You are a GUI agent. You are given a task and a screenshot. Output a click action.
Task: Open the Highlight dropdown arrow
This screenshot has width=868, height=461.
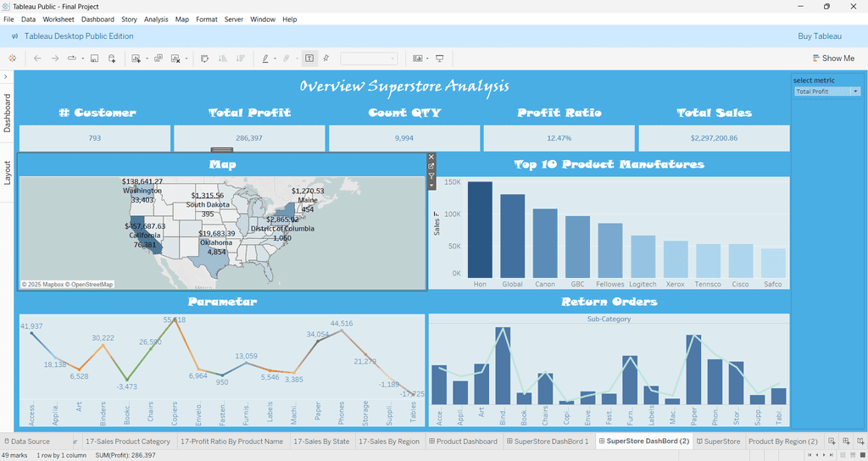pos(275,58)
